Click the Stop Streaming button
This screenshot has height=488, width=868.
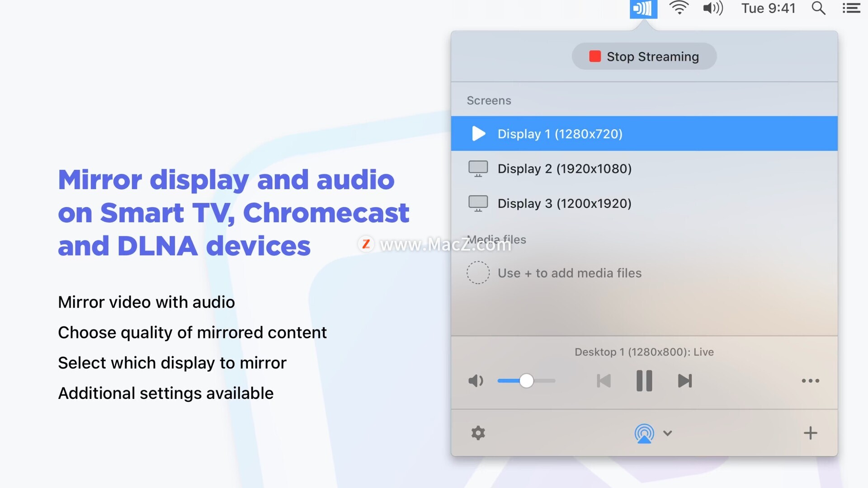(644, 56)
